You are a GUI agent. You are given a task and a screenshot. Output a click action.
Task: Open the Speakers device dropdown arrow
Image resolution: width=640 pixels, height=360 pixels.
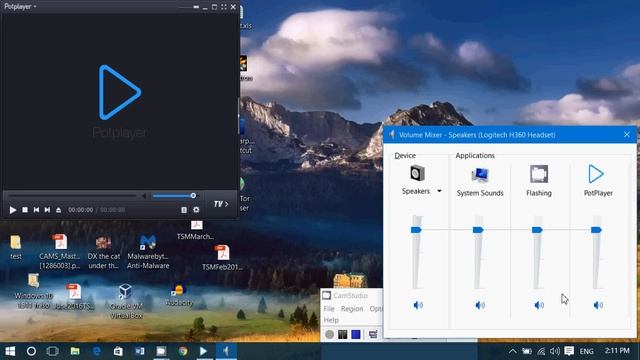click(439, 191)
